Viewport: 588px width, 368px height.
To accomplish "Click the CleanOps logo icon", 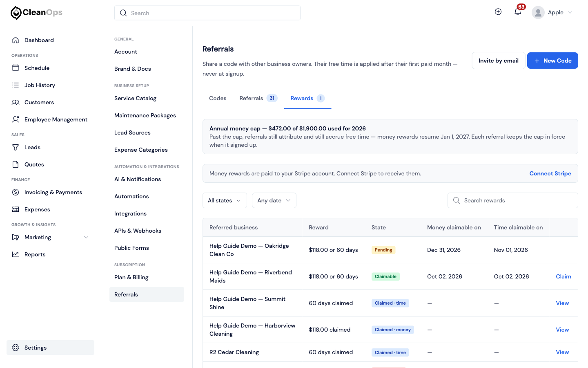I will pyautogui.click(x=16, y=13).
